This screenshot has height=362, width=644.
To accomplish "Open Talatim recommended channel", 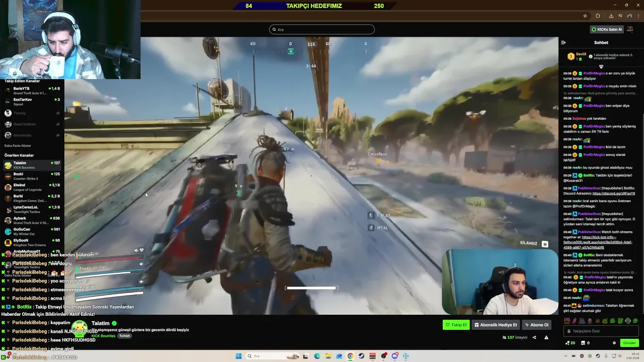I will click(x=32, y=165).
